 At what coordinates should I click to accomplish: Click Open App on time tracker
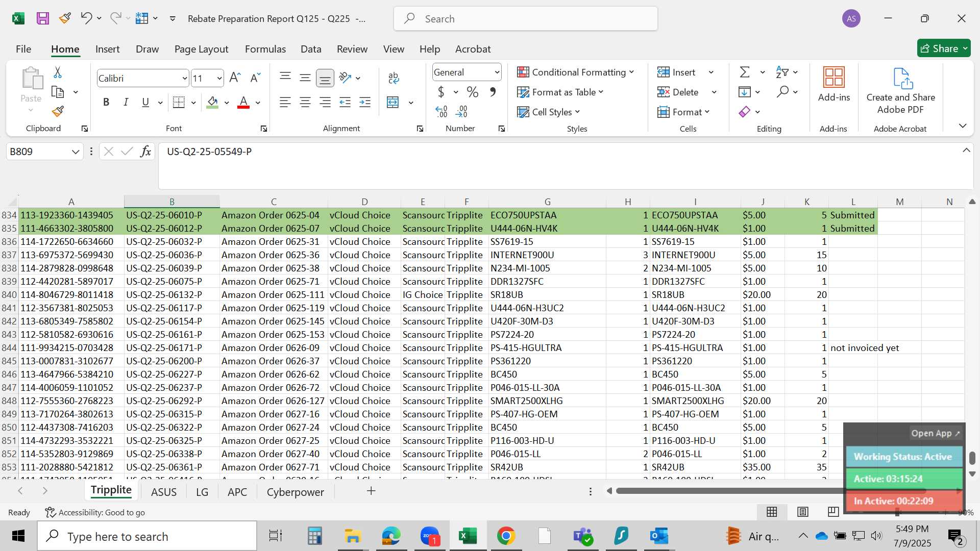(x=936, y=433)
